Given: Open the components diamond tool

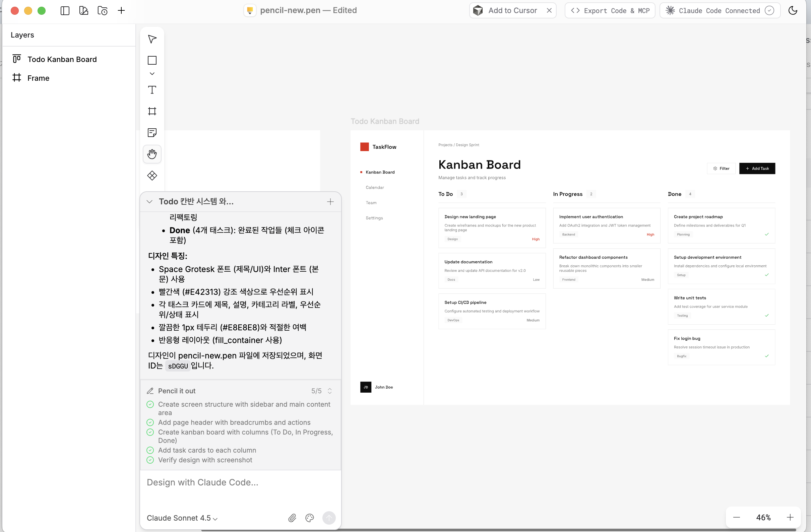Looking at the screenshot, I should 152,176.
